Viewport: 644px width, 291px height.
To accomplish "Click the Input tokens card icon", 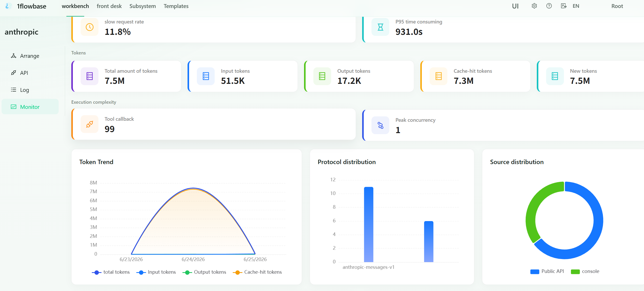I will [x=206, y=76].
